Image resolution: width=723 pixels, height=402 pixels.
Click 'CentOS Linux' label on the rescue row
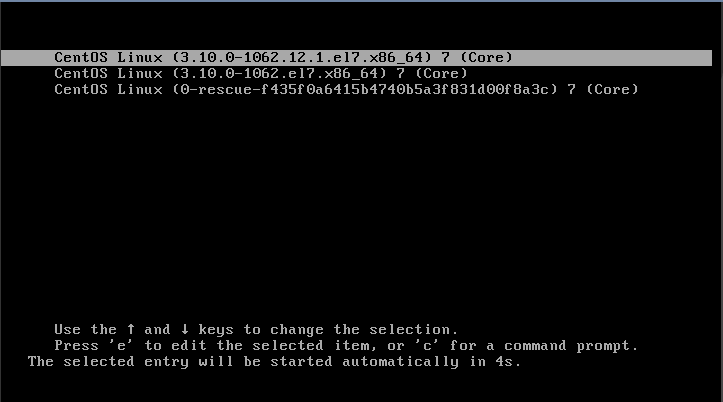(108, 89)
